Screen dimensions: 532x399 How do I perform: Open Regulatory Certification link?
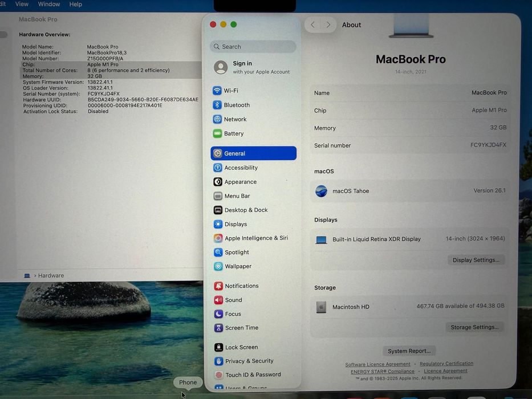coord(446,364)
